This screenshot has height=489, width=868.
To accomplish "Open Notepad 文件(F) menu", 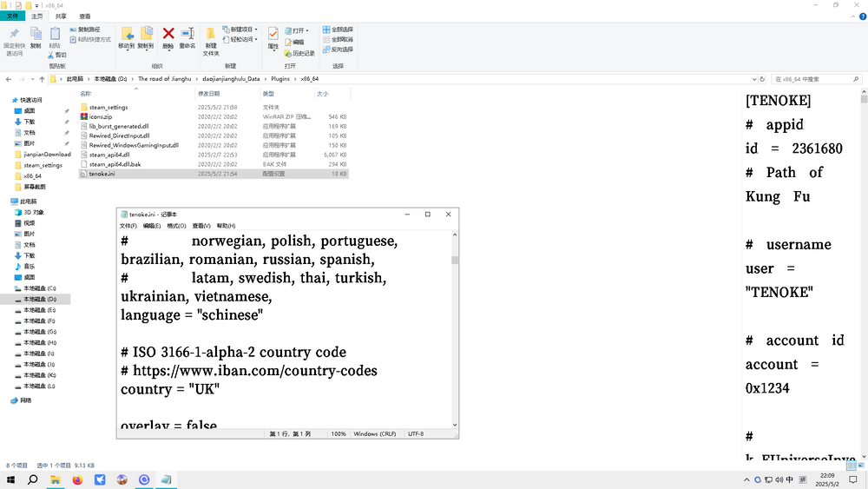I will coord(128,226).
